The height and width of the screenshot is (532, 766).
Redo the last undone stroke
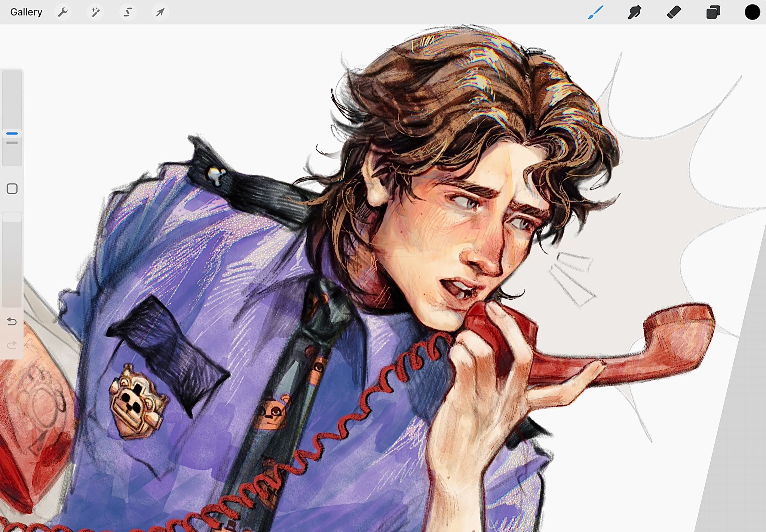(12, 345)
